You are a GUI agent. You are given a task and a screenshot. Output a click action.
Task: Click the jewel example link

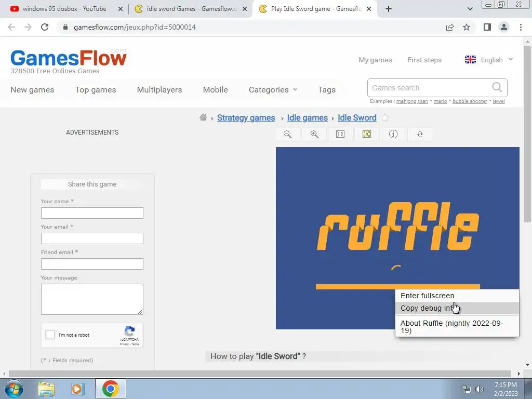tap(498, 101)
